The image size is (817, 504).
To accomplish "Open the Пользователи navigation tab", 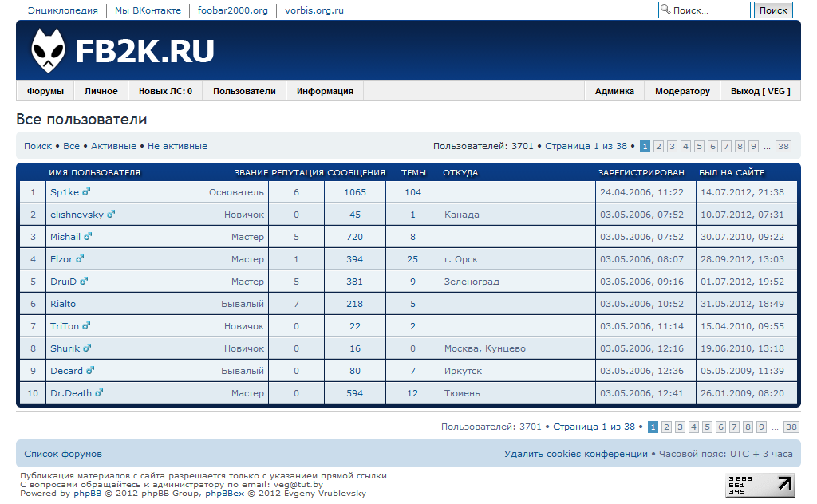I will click(x=244, y=91).
